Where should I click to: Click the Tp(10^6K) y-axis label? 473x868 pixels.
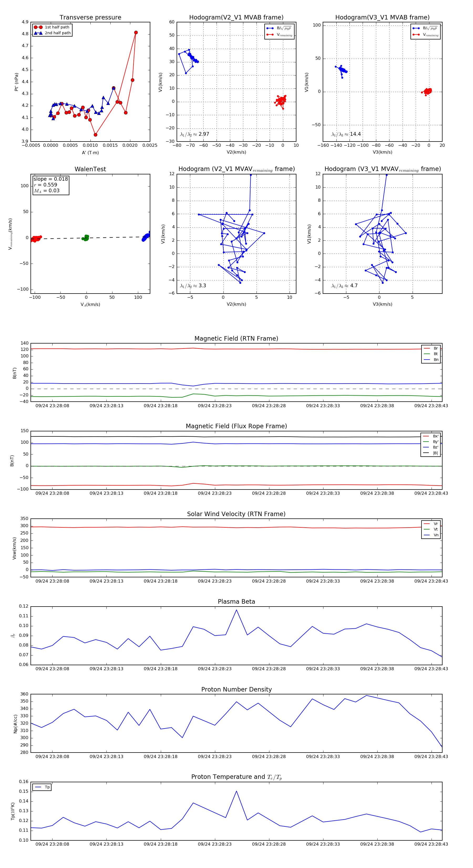tap(13, 811)
